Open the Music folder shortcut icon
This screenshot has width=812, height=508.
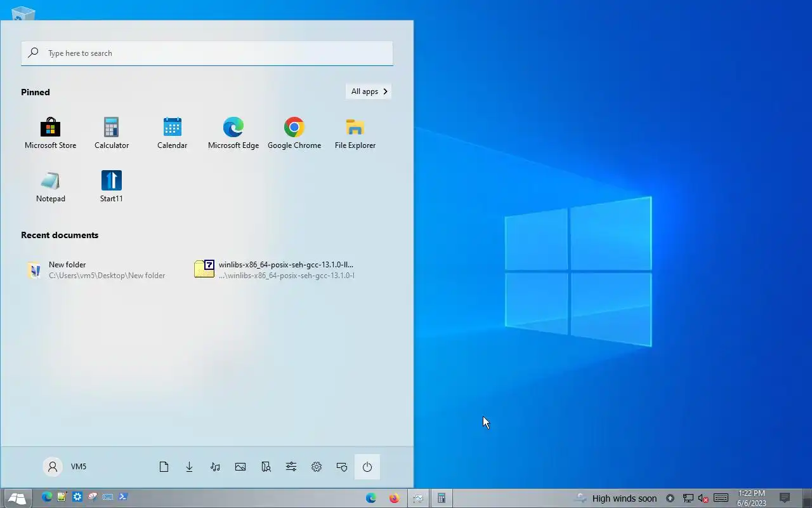pyautogui.click(x=215, y=467)
